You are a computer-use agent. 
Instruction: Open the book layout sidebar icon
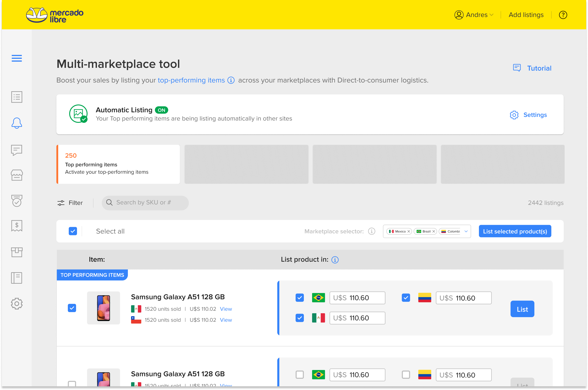17,278
